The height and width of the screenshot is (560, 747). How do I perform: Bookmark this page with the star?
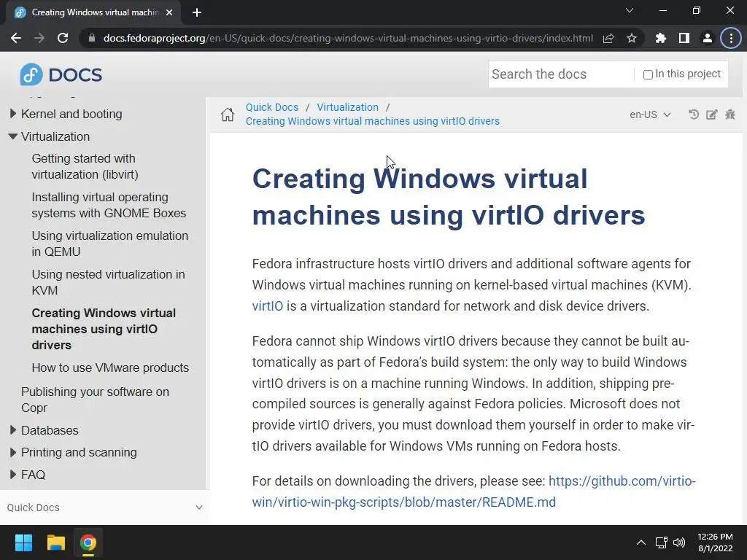click(632, 38)
